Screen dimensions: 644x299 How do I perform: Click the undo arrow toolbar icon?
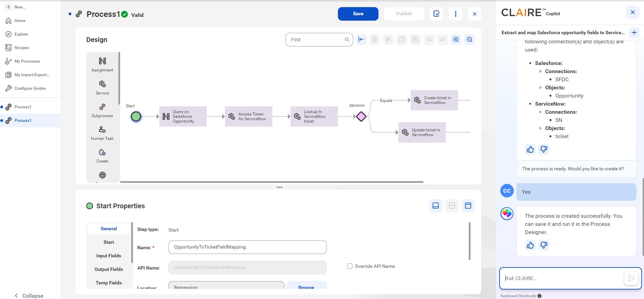[429, 40]
